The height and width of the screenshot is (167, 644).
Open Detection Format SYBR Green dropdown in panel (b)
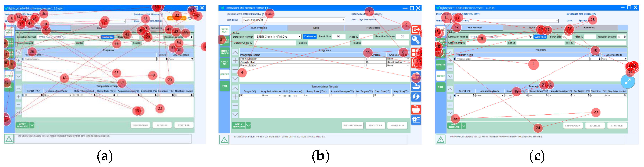(x=299, y=37)
